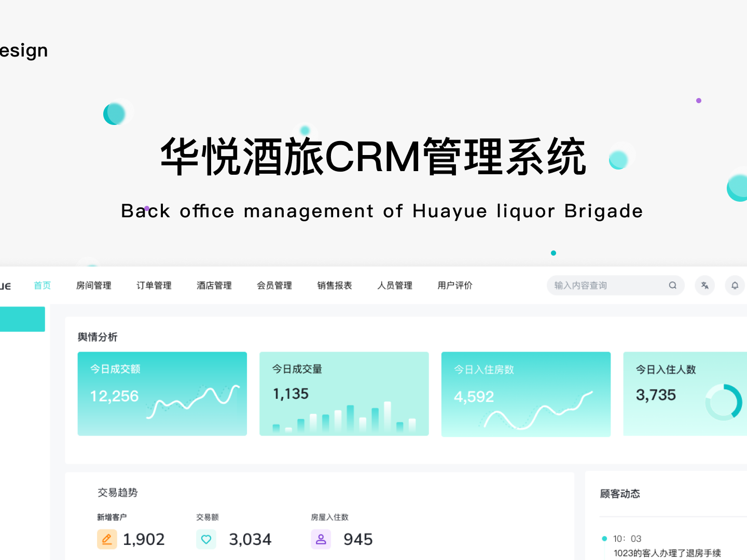747x560 pixels.
Task: Select the 今日成交额 statistics card
Action: pyautogui.click(x=162, y=394)
